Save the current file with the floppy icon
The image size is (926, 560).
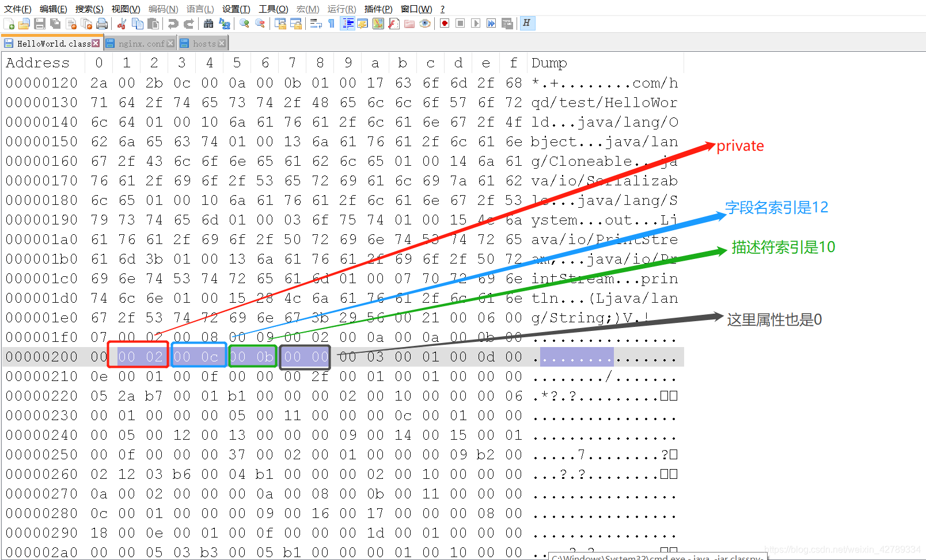point(40,24)
